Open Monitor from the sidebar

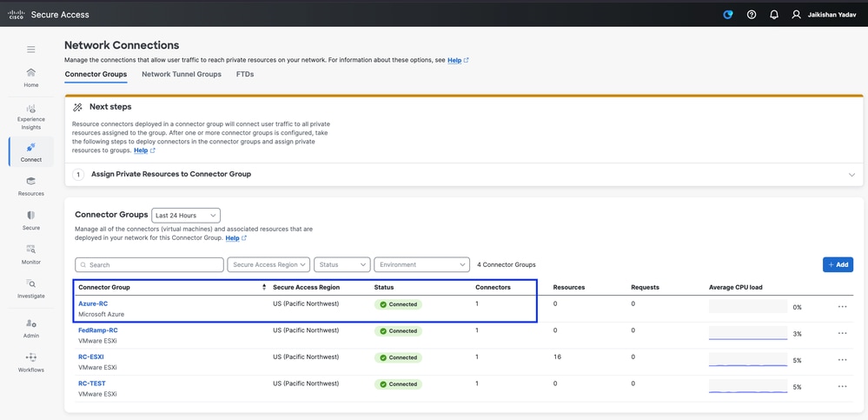[x=31, y=253]
